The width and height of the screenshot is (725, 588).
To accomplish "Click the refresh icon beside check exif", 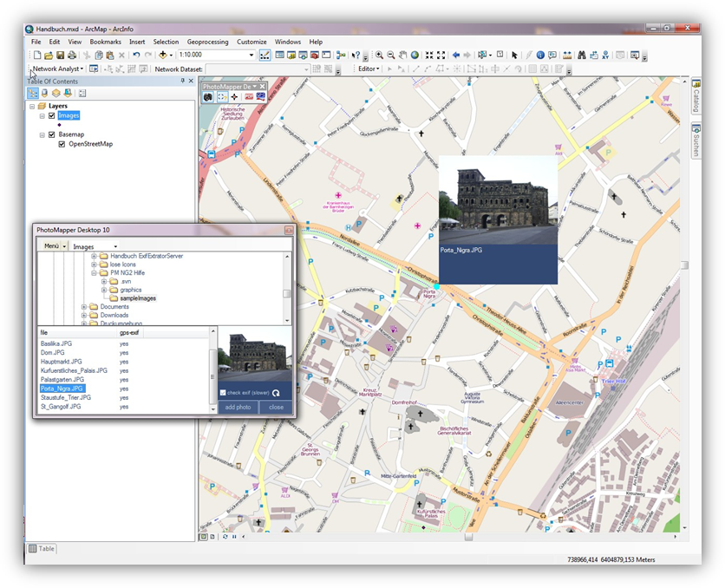I will (276, 392).
